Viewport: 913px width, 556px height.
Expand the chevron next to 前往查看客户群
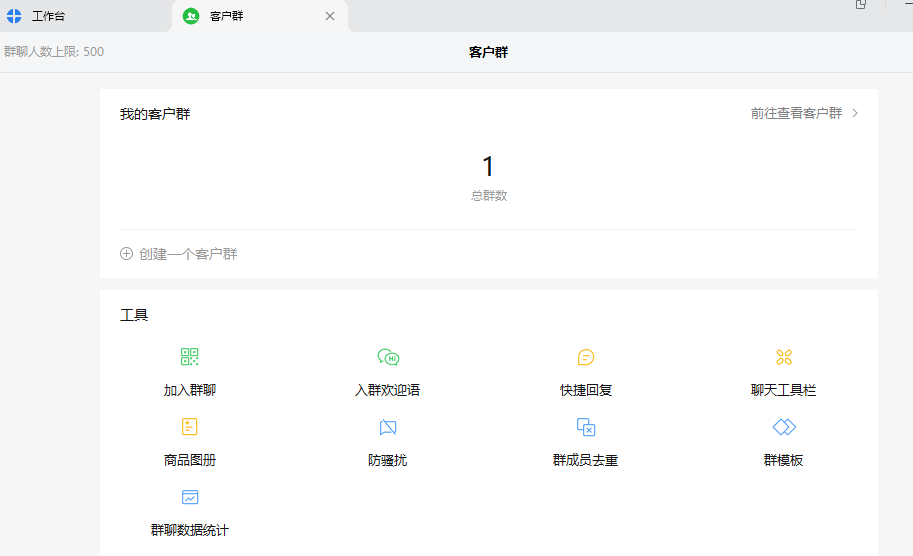coord(855,114)
